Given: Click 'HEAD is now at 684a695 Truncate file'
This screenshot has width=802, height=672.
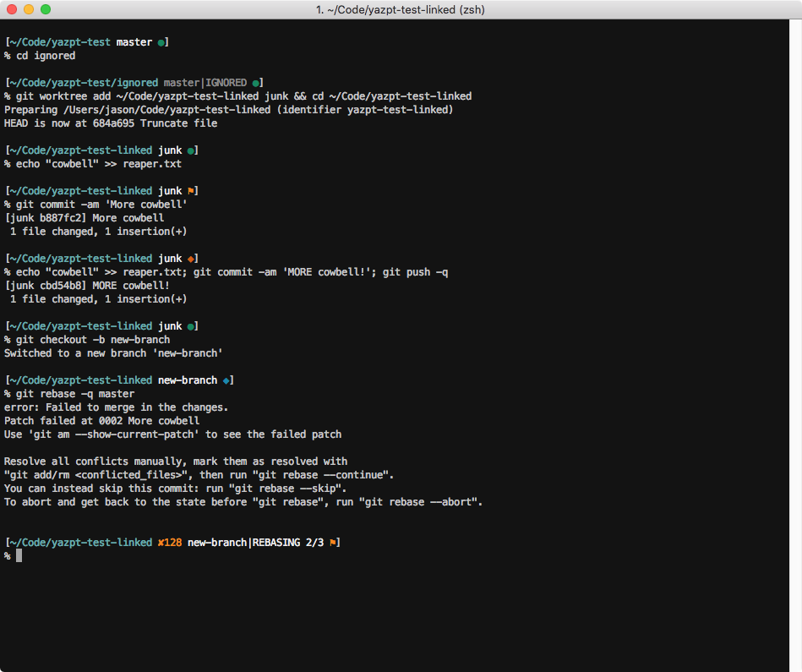Looking at the screenshot, I should pyautogui.click(x=111, y=123).
